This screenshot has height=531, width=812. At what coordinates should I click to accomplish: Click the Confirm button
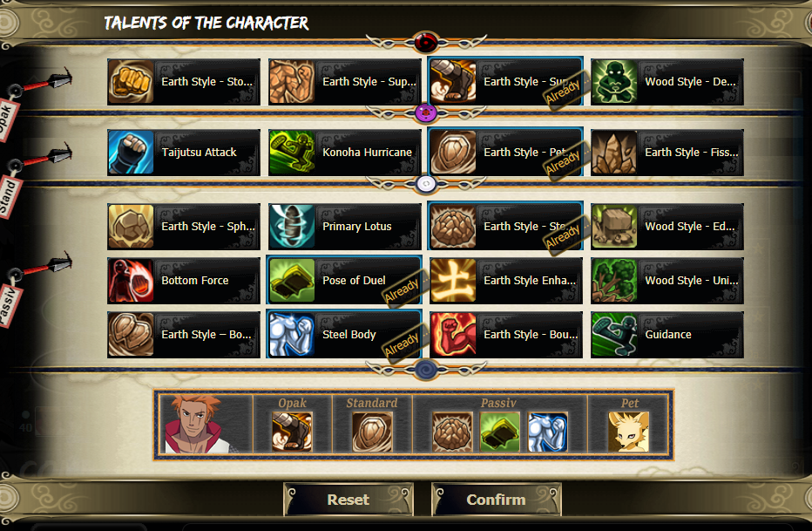496,500
